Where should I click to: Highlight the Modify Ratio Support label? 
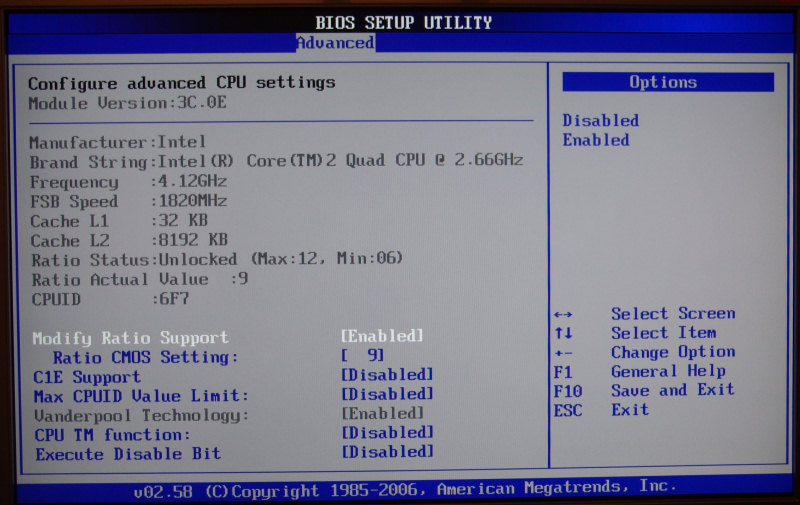(x=130, y=338)
